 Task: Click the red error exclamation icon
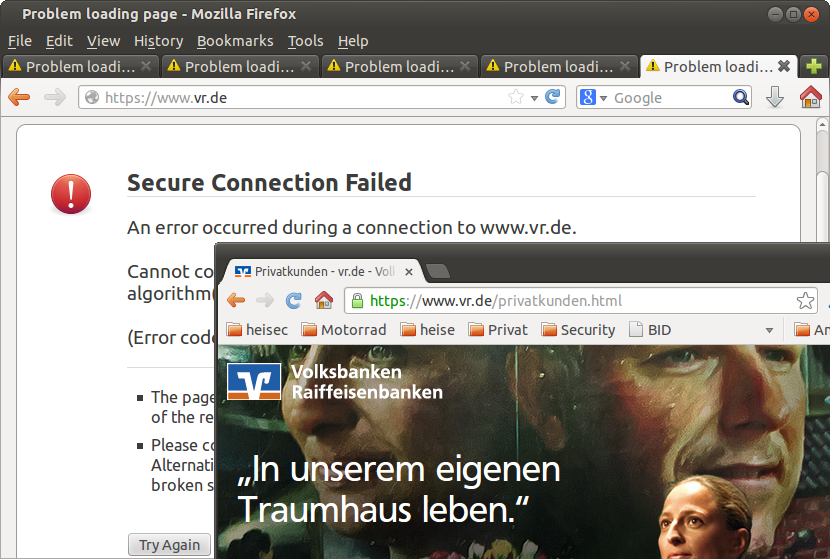(71, 194)
